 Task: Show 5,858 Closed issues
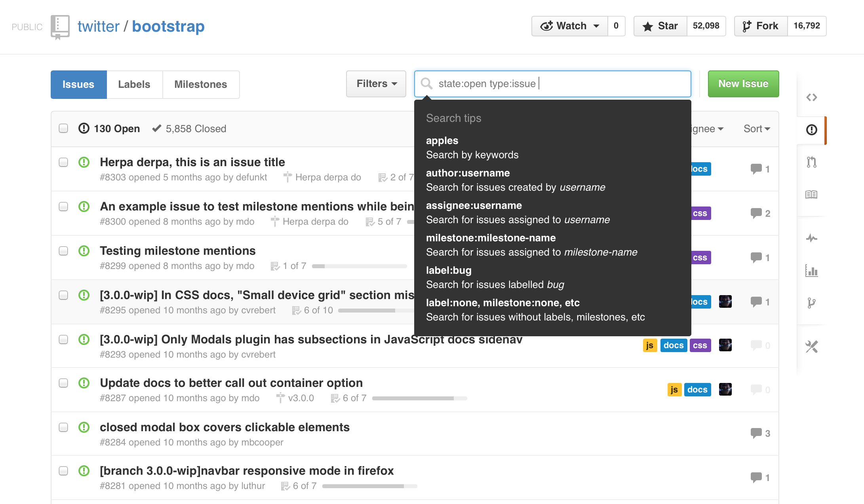click(189, 129)
